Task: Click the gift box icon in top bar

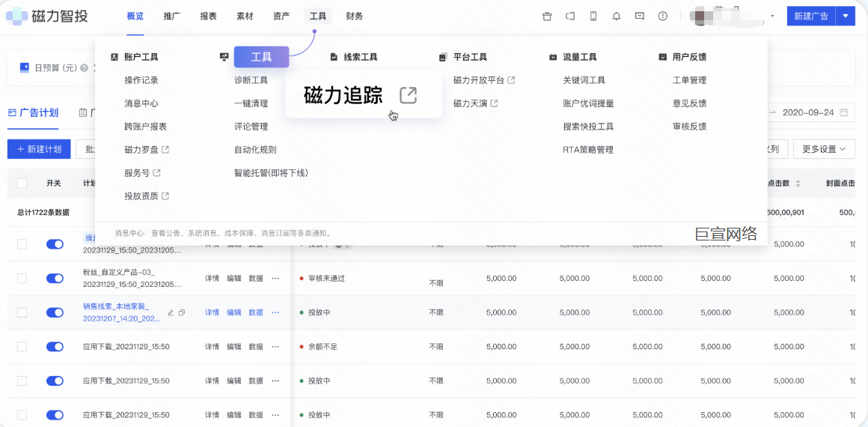Action: click(547, 16)
